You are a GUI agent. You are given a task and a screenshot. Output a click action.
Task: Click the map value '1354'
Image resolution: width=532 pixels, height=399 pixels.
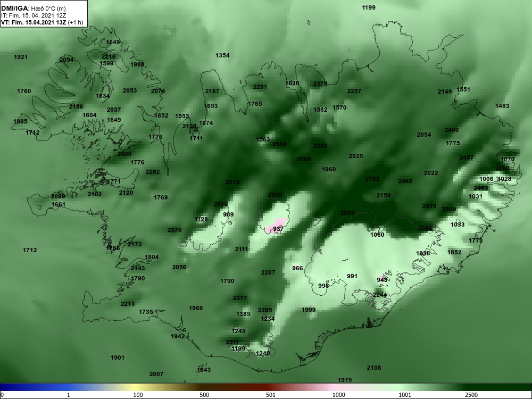pos(222,55)
